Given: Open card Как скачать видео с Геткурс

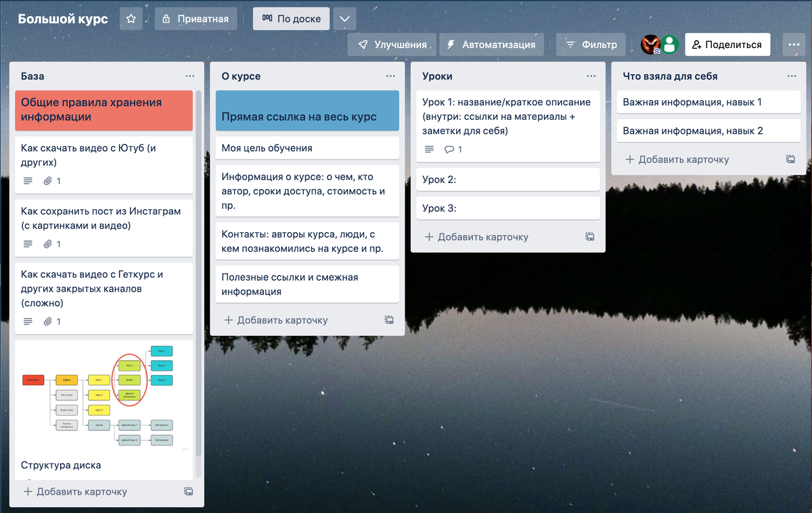Looking at the screenshot, I should coord(104,298).
